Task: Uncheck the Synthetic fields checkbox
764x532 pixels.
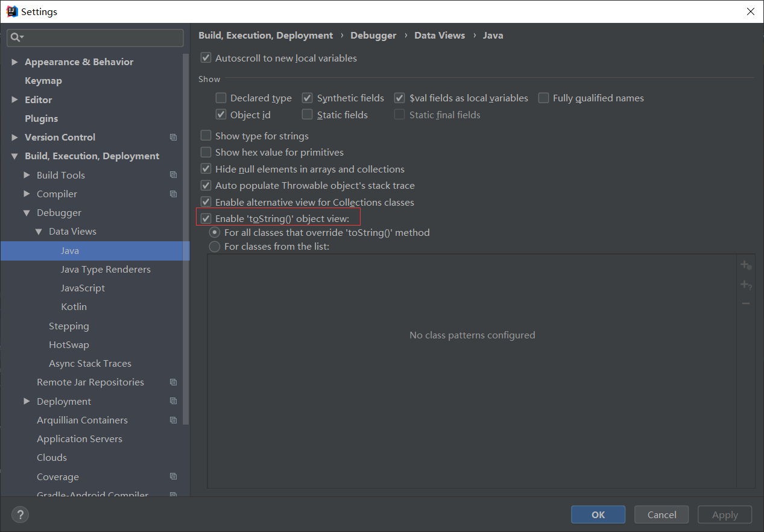Action: tap(307, 97)
